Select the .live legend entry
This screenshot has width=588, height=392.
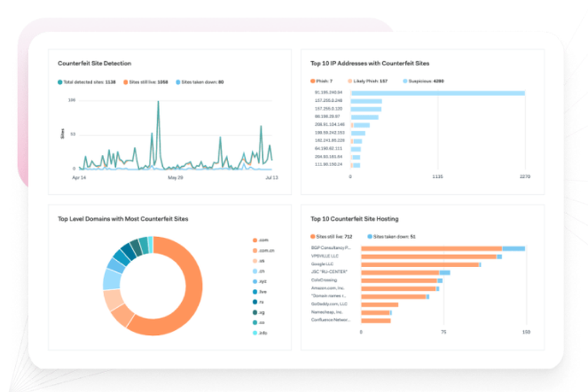260,292
